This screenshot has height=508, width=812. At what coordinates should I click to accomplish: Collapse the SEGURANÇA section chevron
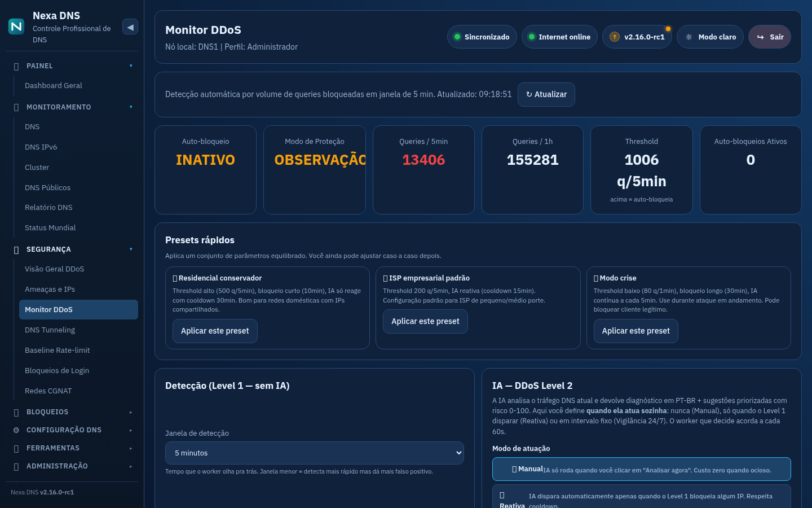click(131, 249)
